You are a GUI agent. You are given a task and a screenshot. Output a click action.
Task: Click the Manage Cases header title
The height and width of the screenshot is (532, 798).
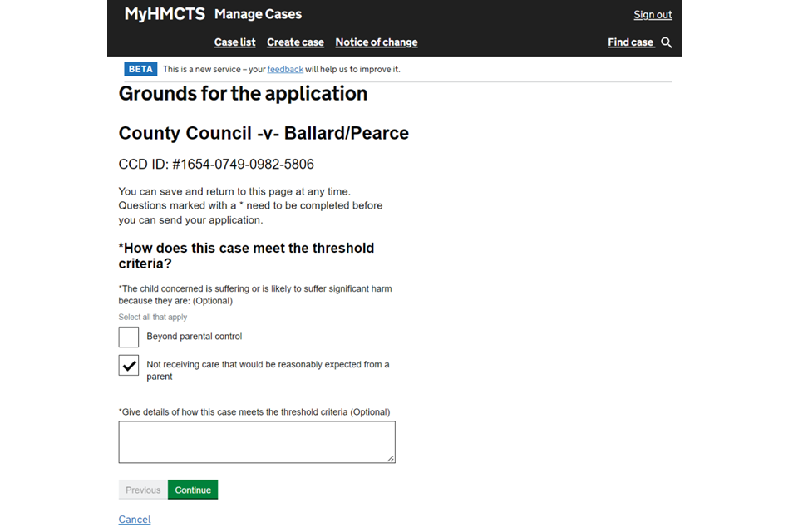(258, 14)
